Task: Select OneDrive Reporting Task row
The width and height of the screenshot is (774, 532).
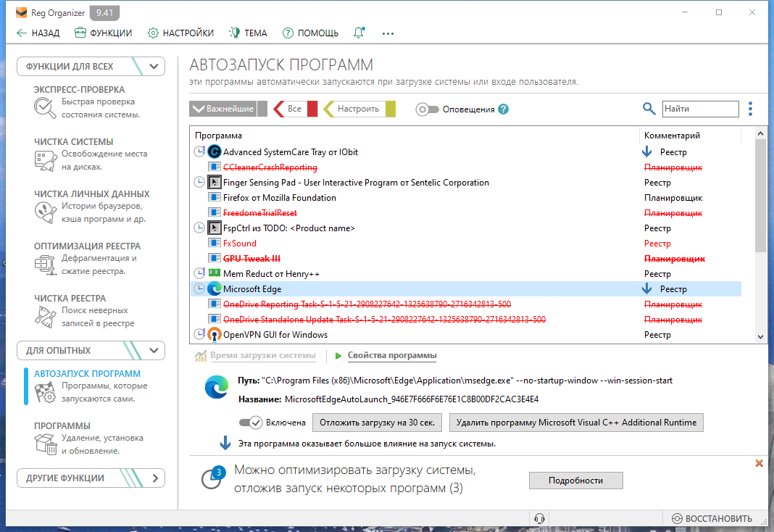Action: coord(466,304)
